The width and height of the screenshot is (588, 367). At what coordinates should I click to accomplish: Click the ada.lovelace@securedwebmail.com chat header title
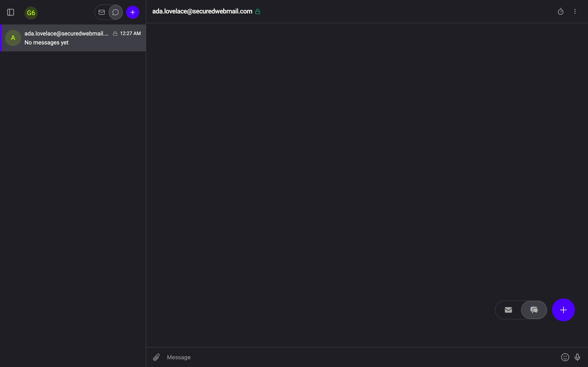202,11
